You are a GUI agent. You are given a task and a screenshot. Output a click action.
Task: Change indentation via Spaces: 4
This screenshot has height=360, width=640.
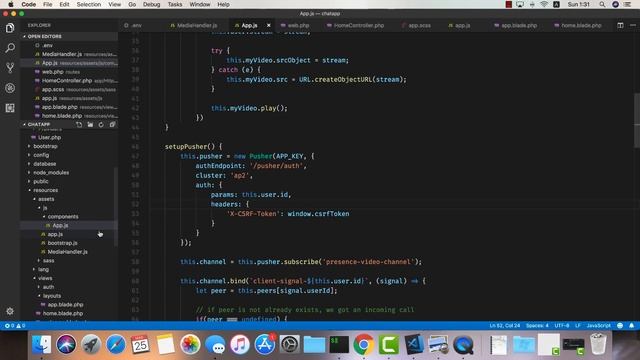[537, 326]
